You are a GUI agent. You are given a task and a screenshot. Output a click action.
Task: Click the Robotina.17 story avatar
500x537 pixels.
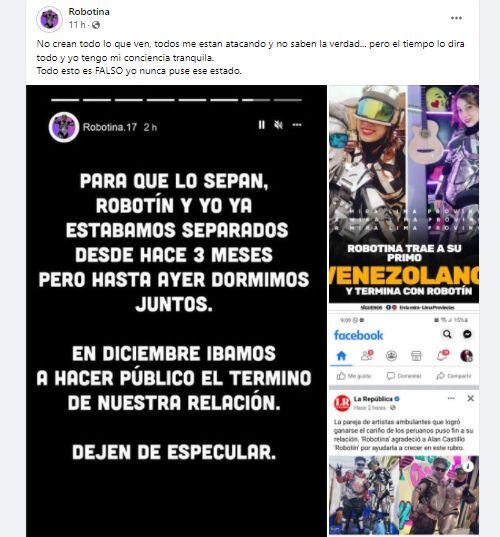coord(64,127)
